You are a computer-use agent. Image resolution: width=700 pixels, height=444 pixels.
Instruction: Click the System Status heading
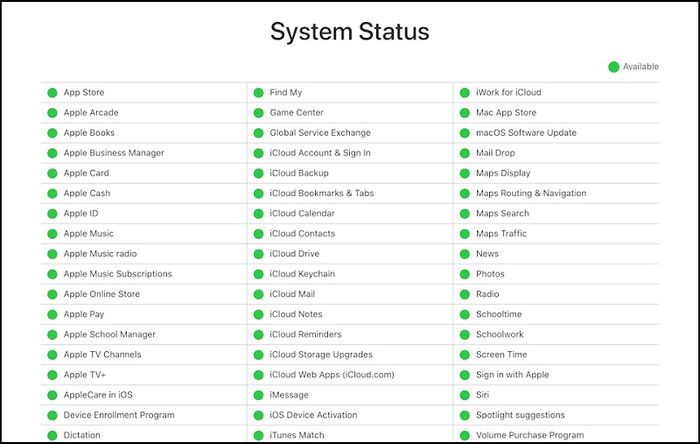point(350,32)
